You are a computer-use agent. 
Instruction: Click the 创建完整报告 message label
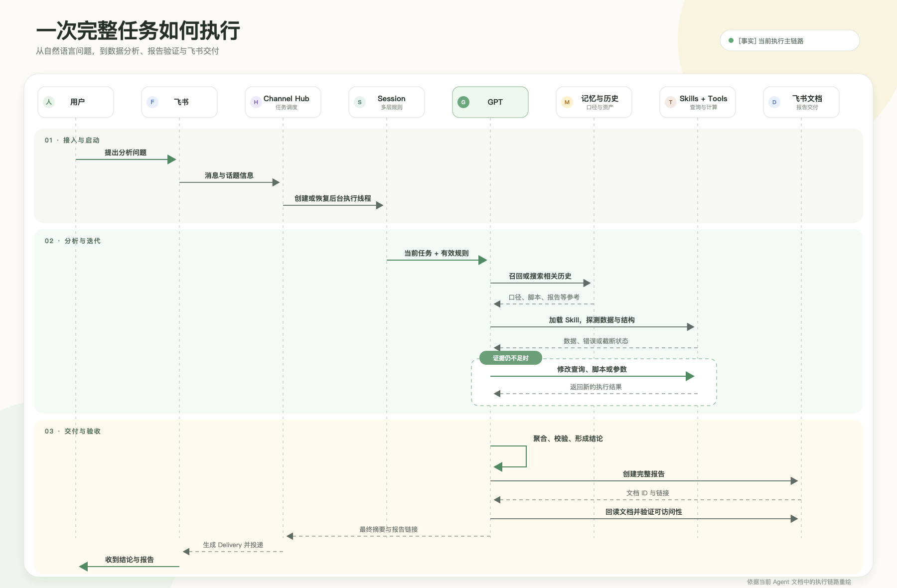pyautogui.click(x=644, y=474)
